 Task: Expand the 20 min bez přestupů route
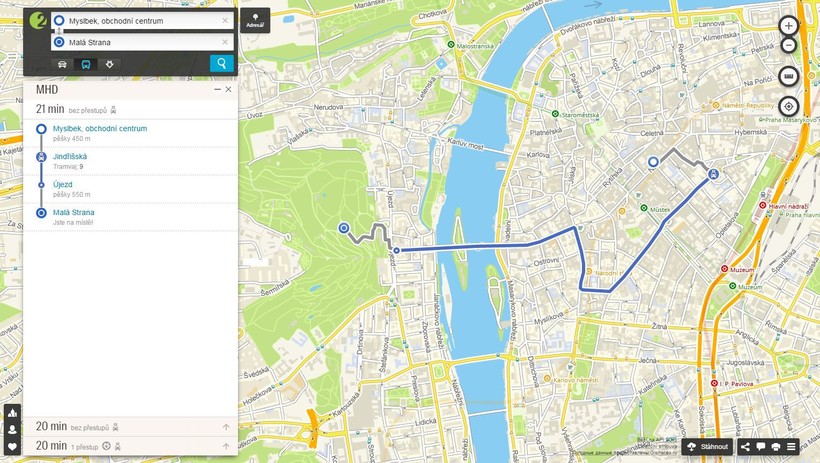(x=131, y=427)
